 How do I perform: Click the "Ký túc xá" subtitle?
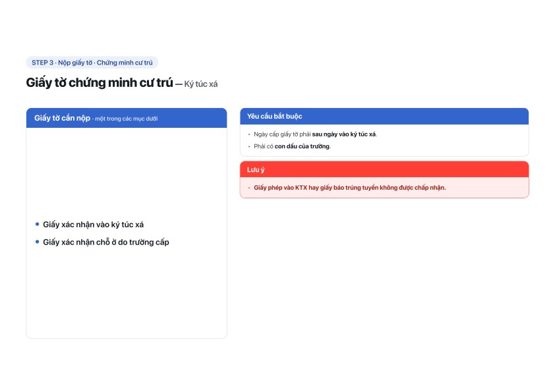[200, 84]
